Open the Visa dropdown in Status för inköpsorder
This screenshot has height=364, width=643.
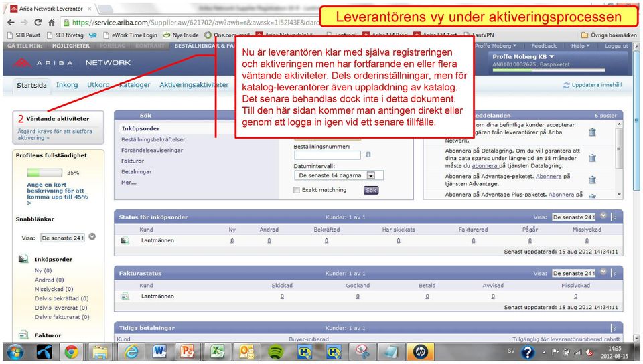click(603, 215)
